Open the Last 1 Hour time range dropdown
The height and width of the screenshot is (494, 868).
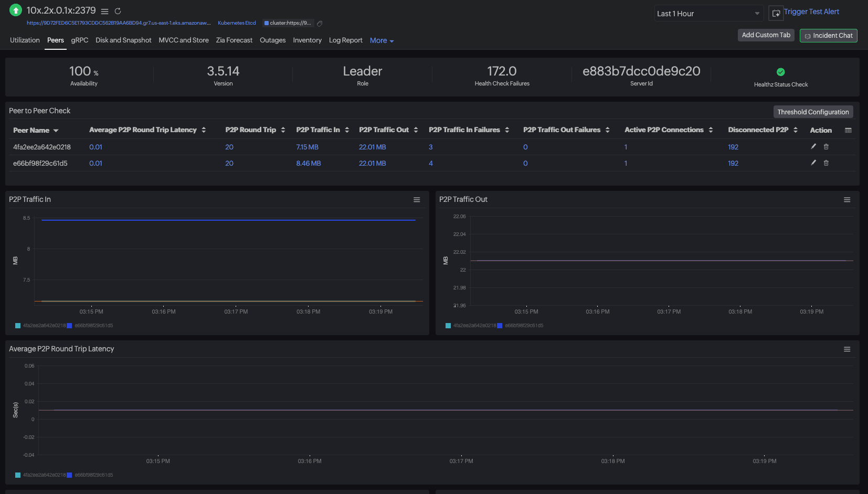(x=708, y=13)
